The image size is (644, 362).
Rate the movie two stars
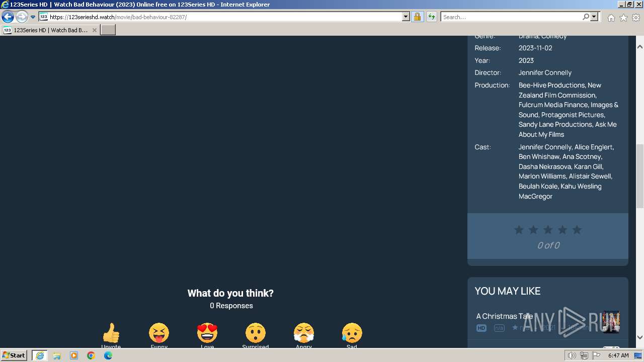click(533, 230)
